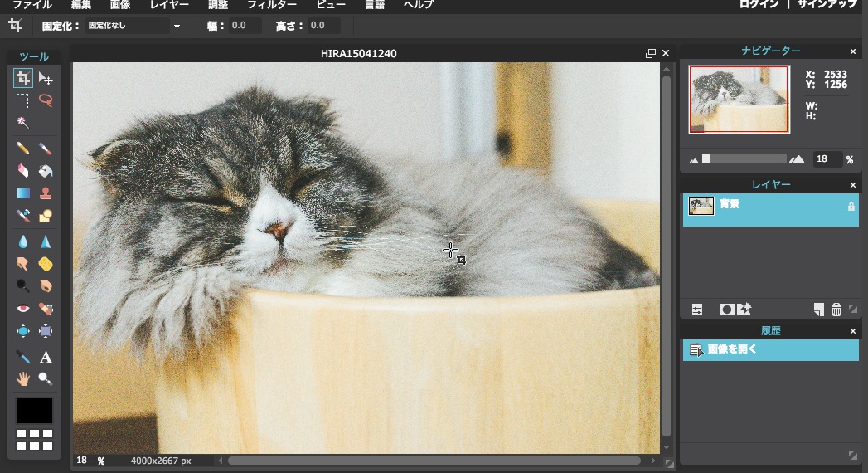Click the black foreground color swatch
The height and width of the screenshot is (473, 868).
34,410
